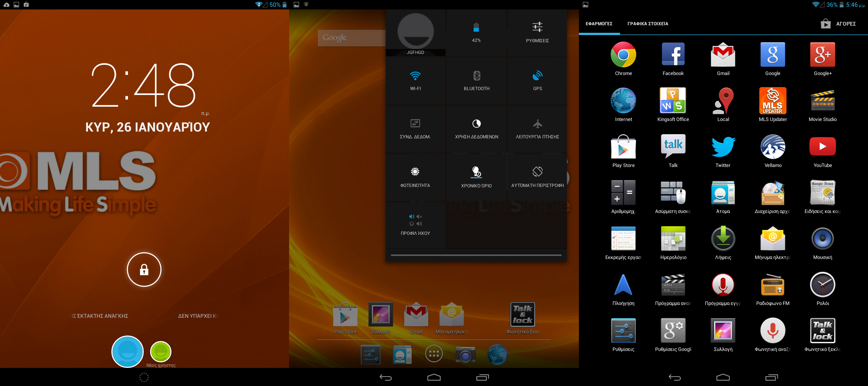Open ΧΡΉΣΗ ΔΕΔΟΜΈΝΩΝ data usage tile
The height and width of the screenshot is (386, 868).
[477, 129]
